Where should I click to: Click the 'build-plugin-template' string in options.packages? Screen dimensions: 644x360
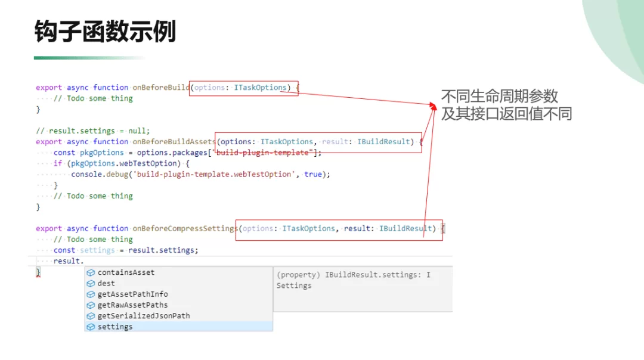tap(266, 153)
